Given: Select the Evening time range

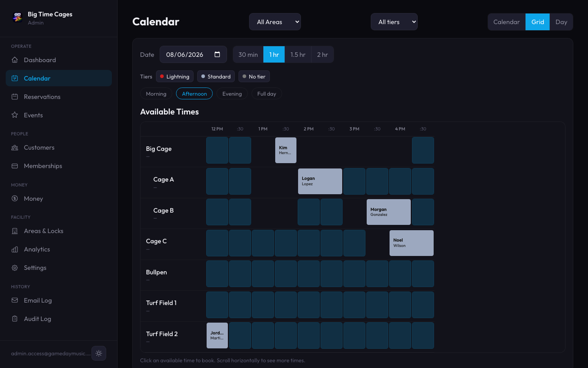Looking at the screenshot, I should point(232,94).
